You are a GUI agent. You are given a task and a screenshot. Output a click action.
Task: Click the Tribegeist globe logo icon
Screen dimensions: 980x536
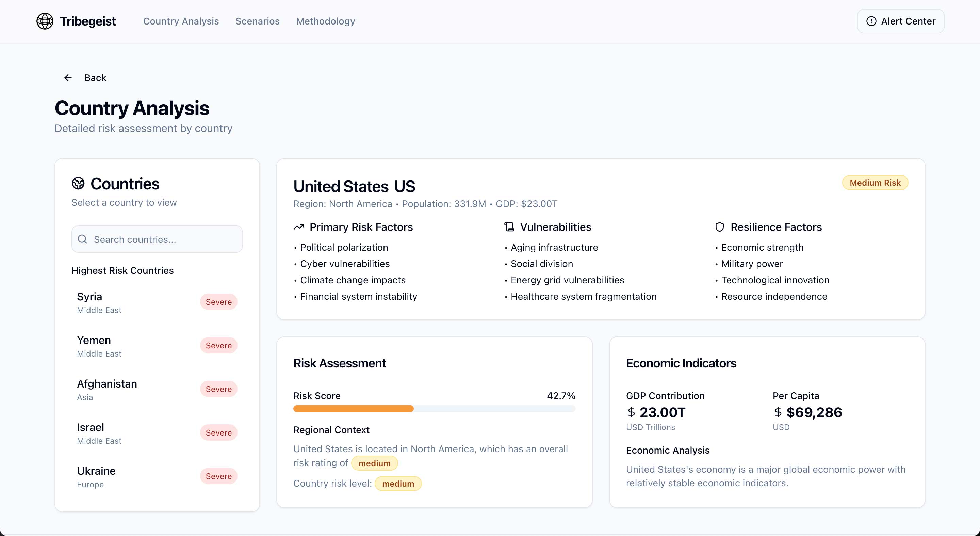(x=45, y=21)
